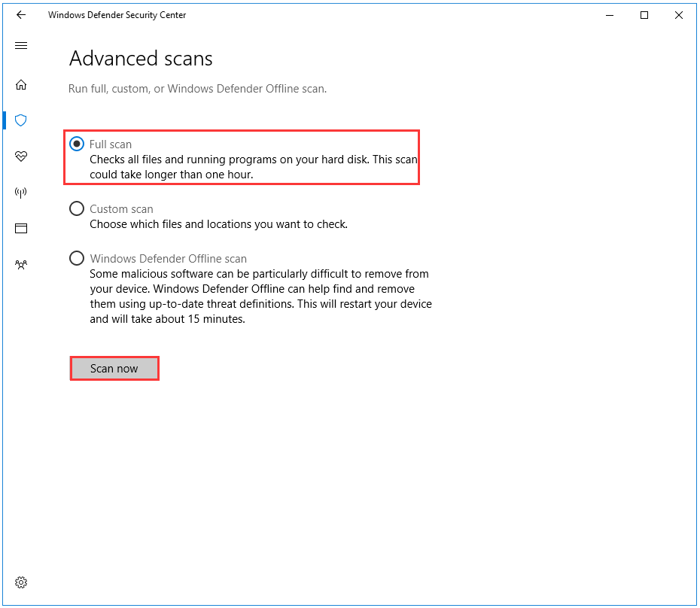Open App & browser control window icon
Image resolution: width=700 pixels, height=608 pixels.
[x=21, y=229]
